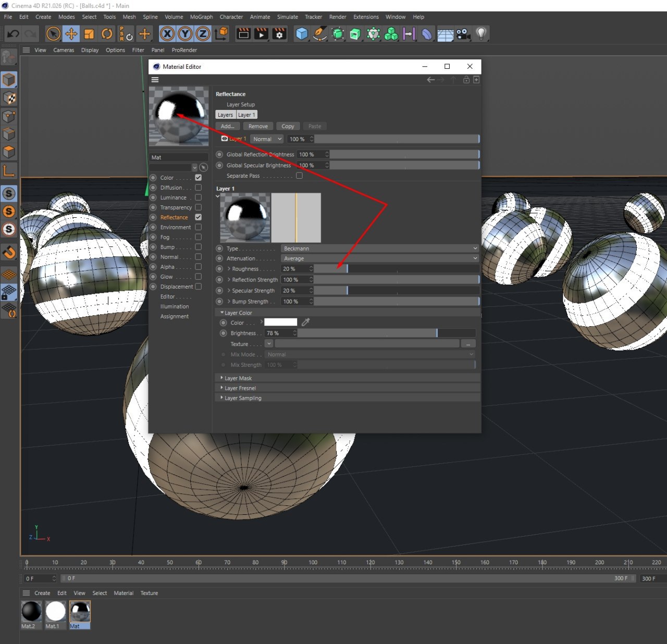Screen dimensions: 667x644
Task: Switch to Model mode in sidebar
Action: [9, 80]
